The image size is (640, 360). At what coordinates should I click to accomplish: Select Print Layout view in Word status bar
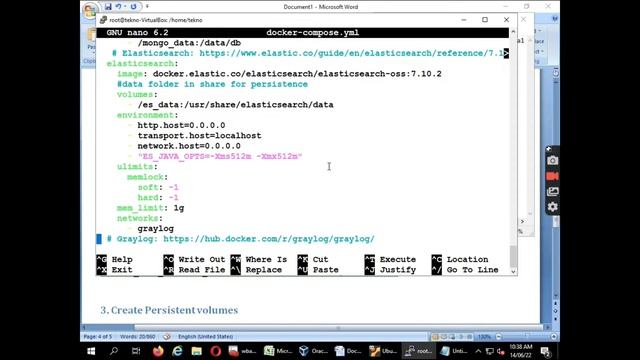tap(435, 337)
